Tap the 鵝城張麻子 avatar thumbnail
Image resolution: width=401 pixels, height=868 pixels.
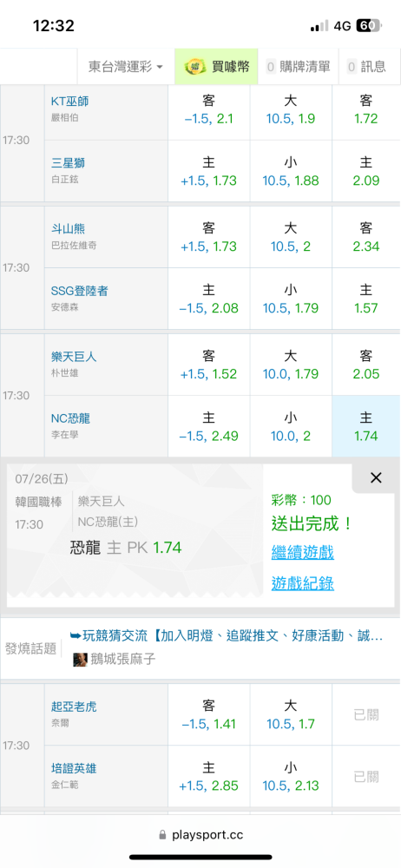[81, 660]
